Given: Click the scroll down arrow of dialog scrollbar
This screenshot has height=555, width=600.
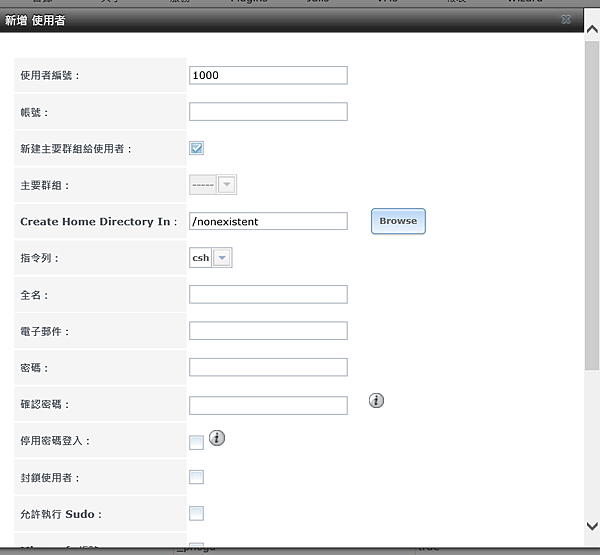Looking at the screenshot, I should click(x=592, y=526).
